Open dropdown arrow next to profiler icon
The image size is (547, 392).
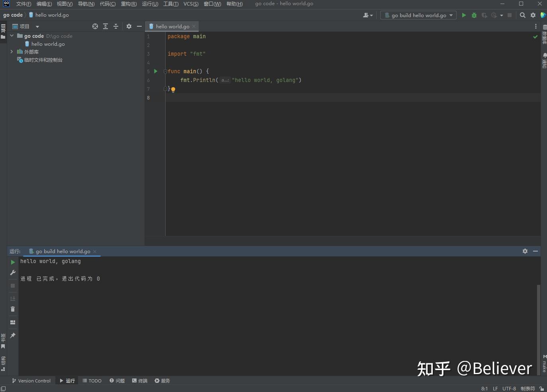coord(502,15)
